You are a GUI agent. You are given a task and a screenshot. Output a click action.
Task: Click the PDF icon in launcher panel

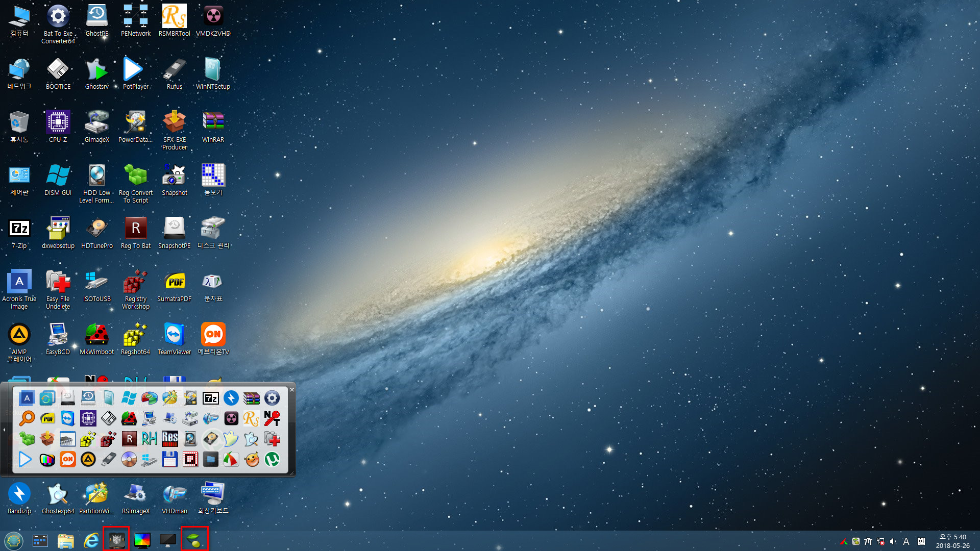pyautogui.click(x=47, y=418)
